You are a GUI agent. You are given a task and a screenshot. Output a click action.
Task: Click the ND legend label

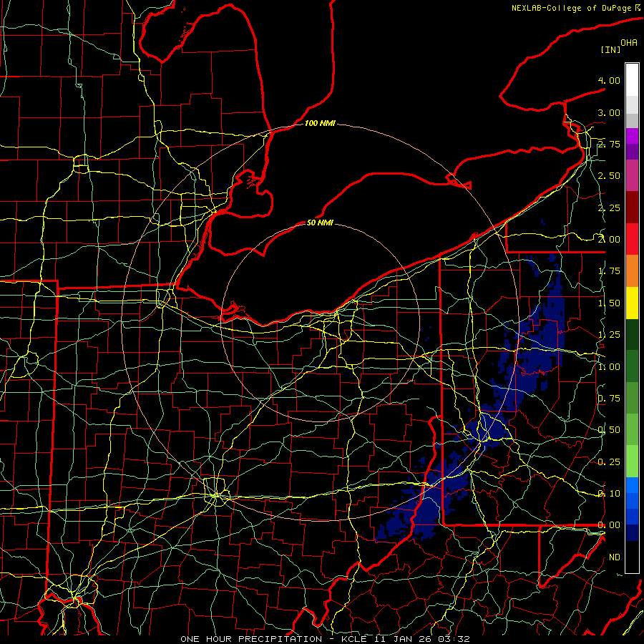(x=615, y=557)
